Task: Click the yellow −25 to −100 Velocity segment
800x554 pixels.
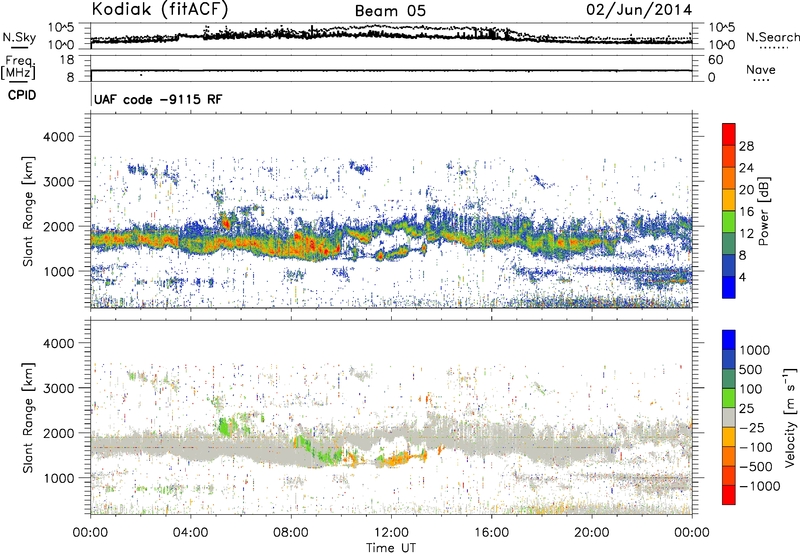Action: pyautogui.click(x=729, y=437)
